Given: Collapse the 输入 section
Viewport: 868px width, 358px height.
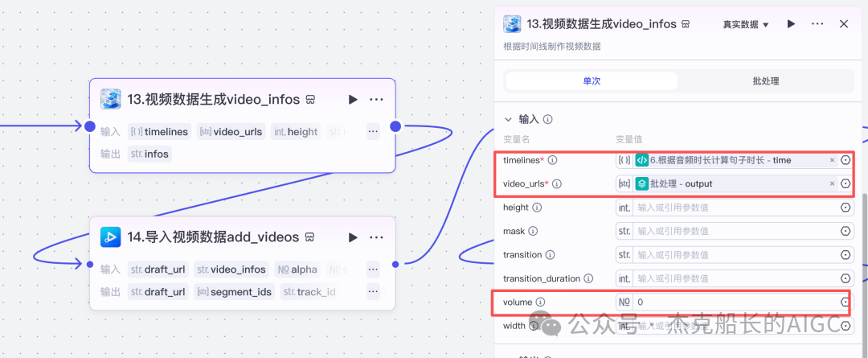Looking at the screenshot, I should 508,119.
